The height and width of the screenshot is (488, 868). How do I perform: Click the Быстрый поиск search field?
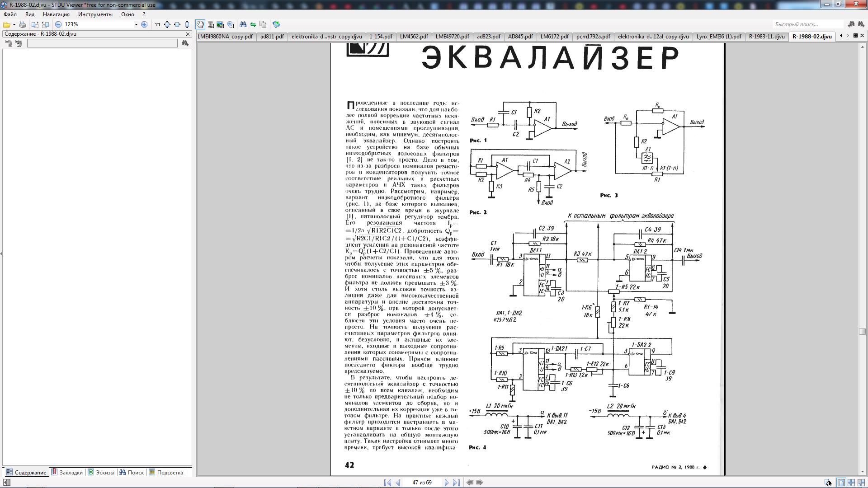[807, 24]
